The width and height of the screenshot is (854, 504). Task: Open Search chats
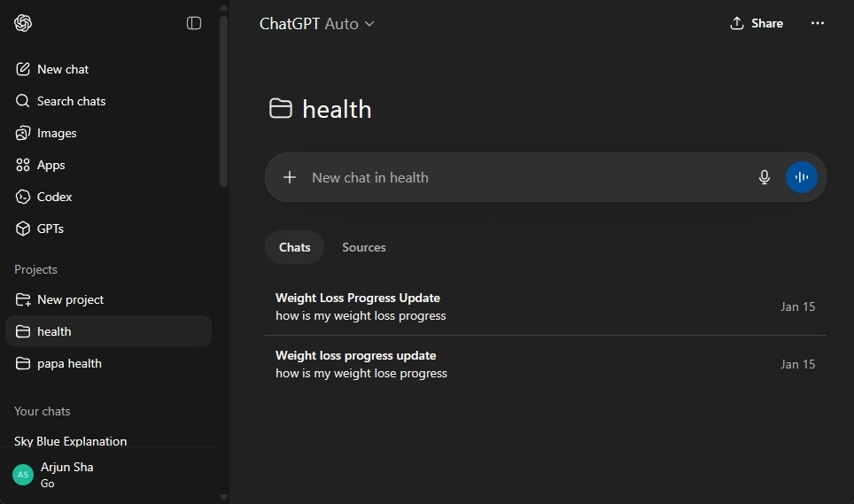click(71, 101)
